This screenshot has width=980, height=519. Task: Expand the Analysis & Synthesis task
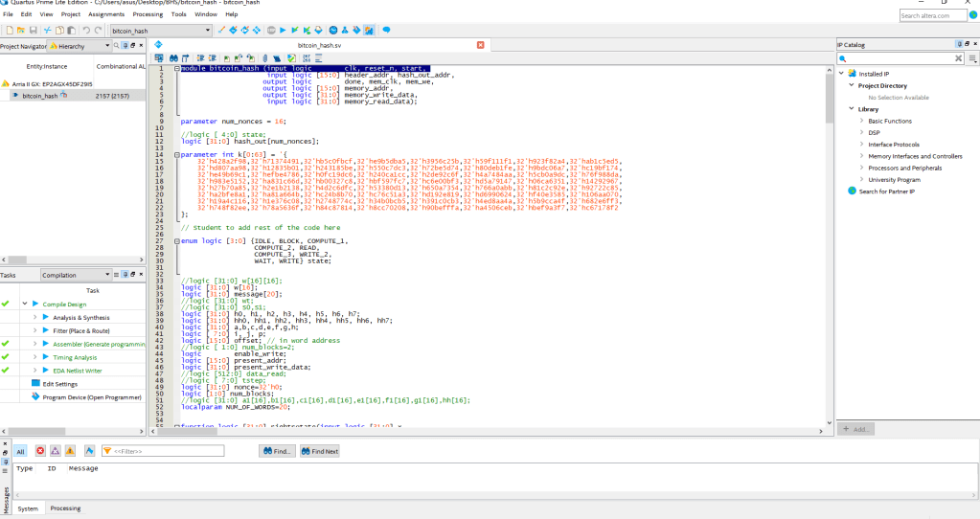click(34, 317)
